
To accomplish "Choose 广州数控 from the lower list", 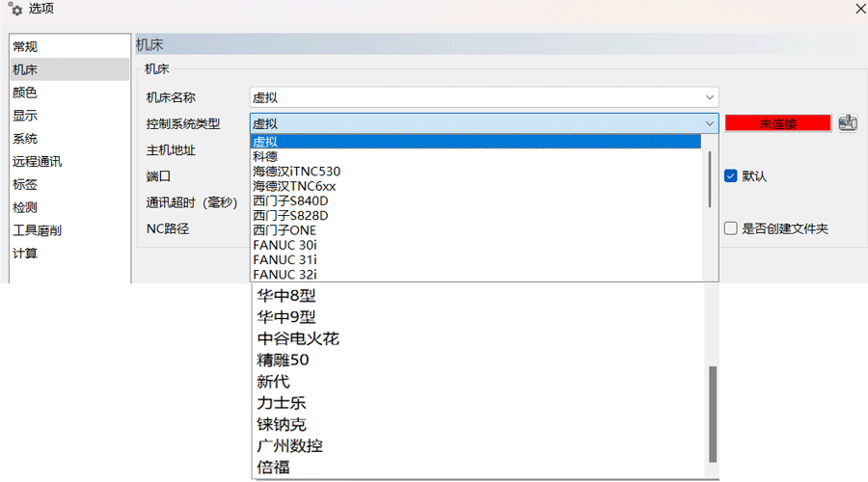I will pyautogui.click(x=479, y=446).
